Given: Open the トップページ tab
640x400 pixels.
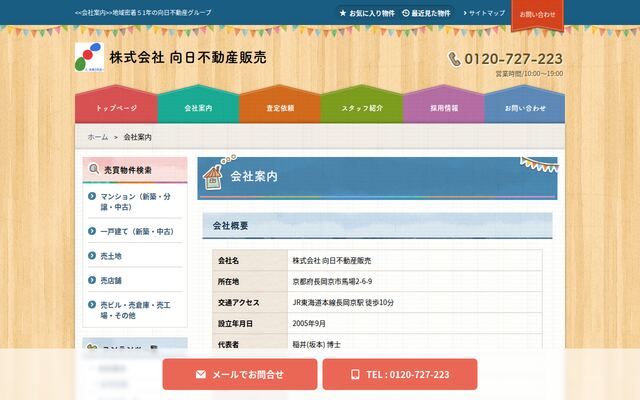Looking at the screenshot, I should (x=116, y=104).
